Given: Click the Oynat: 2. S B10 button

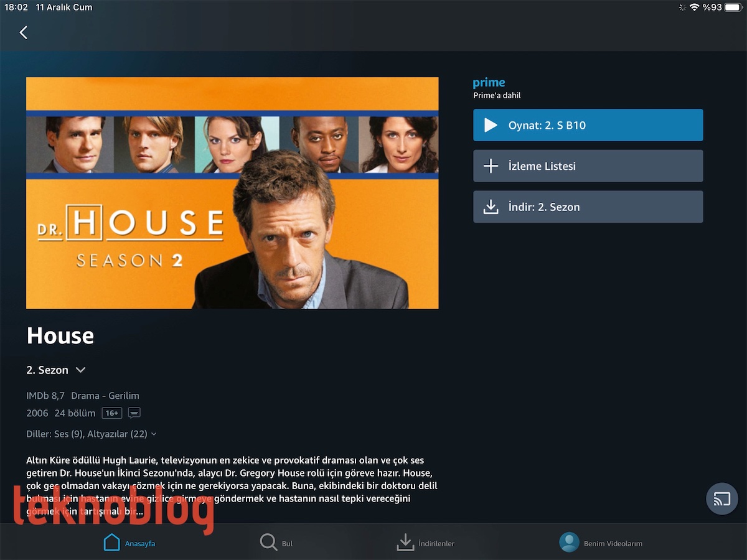Looking at the screenshot, I should [x=588, y=125].
